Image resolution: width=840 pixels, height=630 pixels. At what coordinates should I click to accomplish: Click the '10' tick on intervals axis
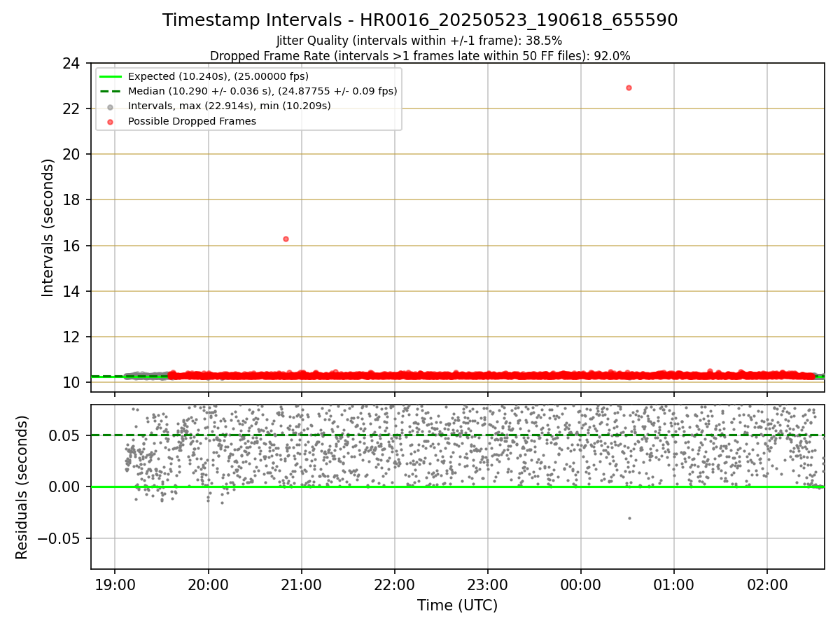(72, 382)
